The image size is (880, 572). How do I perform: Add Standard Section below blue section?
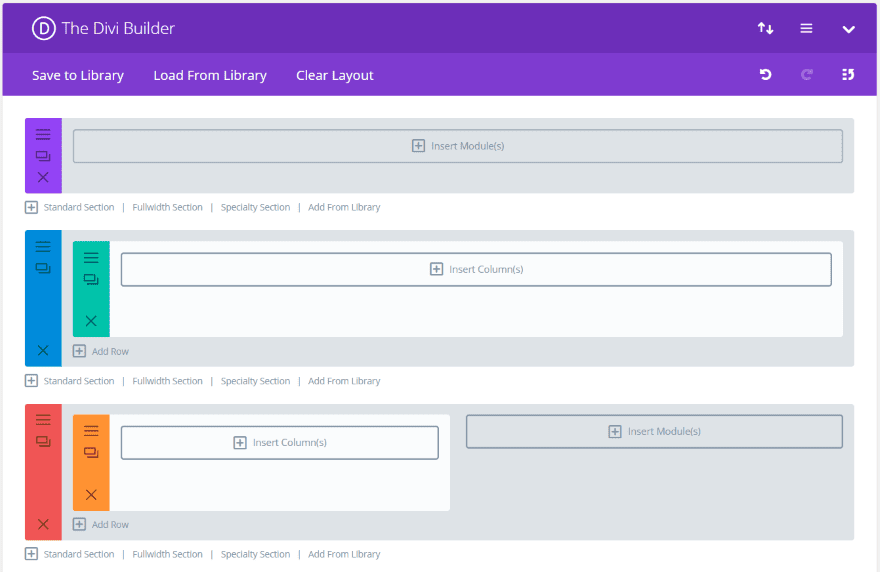[79, 381]
